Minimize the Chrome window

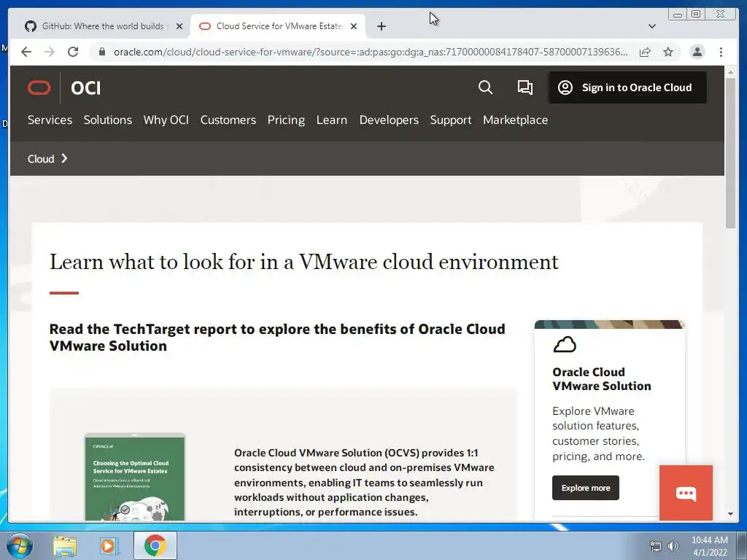678,15
